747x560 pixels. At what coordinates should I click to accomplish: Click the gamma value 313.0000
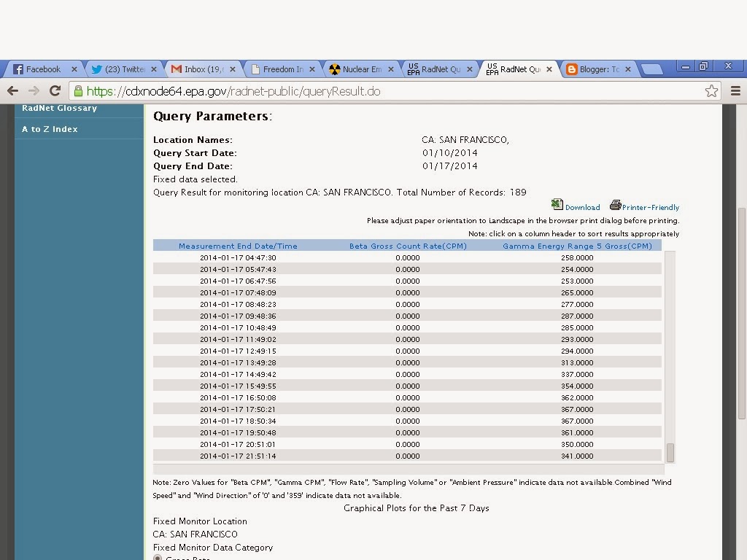(577, 362)
